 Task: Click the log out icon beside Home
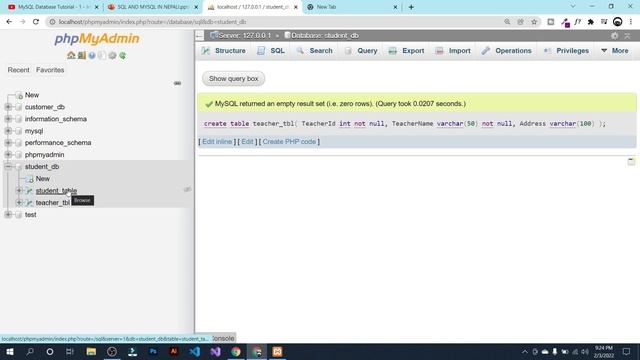pos(82,55)
